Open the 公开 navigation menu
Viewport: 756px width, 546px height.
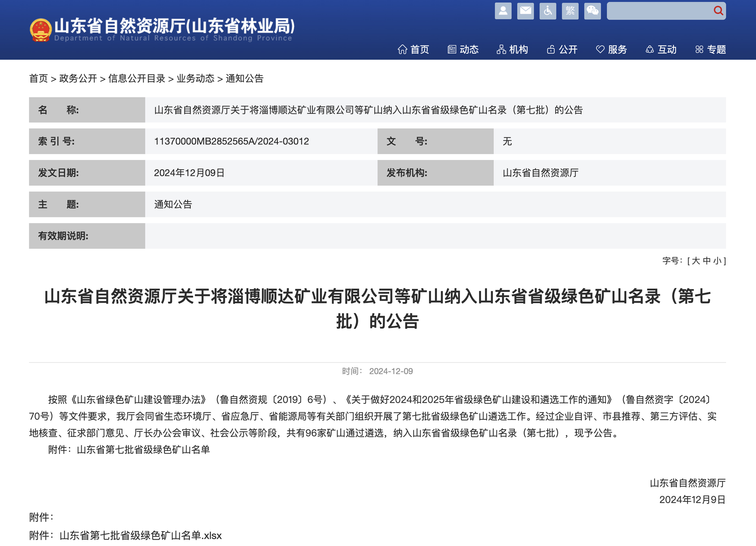click(x=562, y=50)
